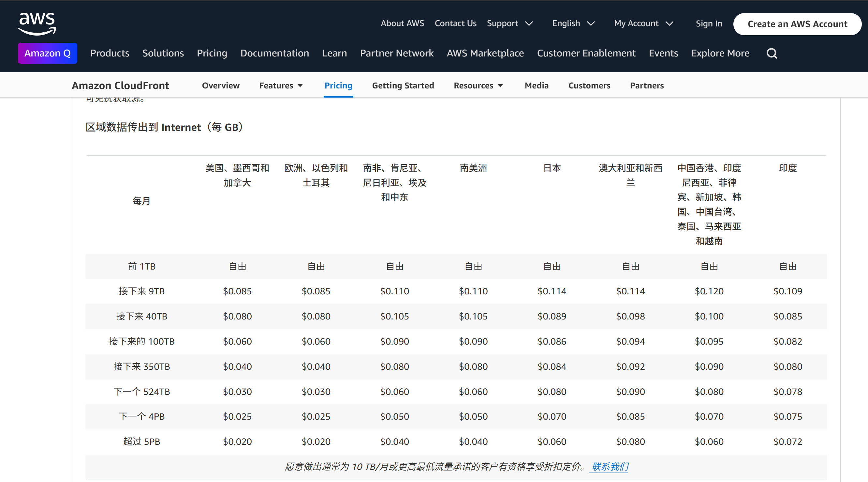The height and width of the screenshot is (482, 868).
Task: Click the AWS logo
Action: pos(37,23)
